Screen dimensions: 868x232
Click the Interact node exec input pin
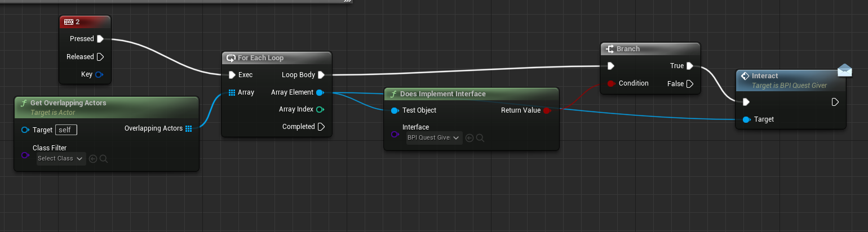pyautogui.click(x=746, y=102)
